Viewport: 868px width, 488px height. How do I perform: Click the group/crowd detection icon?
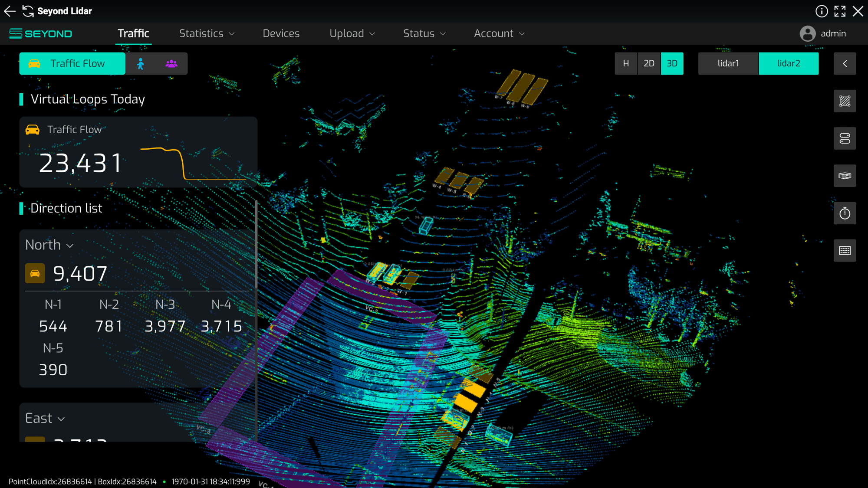[x=171, y=63]
